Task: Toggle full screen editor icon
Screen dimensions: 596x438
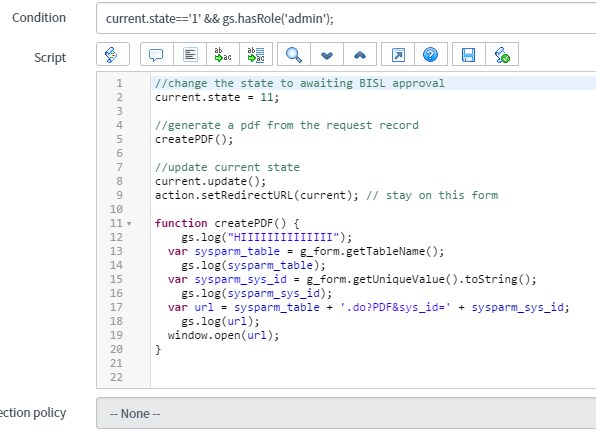Action: pos(398,54)
